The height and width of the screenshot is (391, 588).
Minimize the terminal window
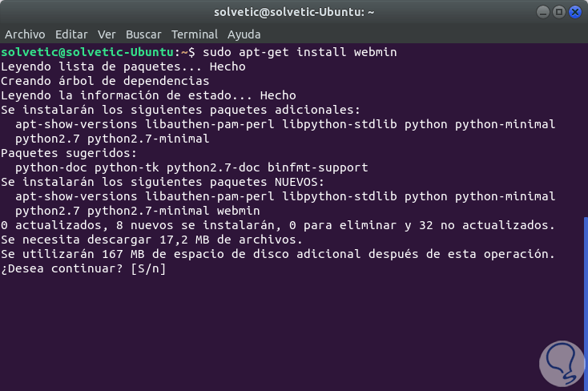point(544,12)
